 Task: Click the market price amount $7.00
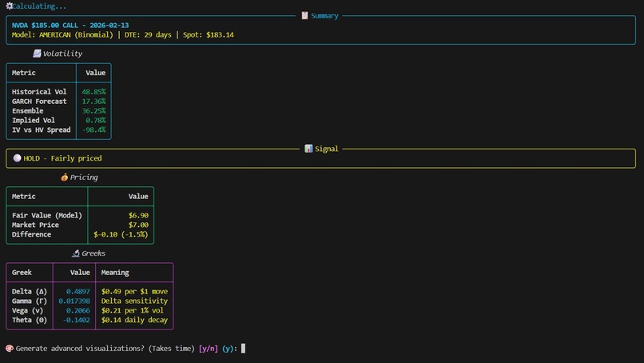[138, 225]
